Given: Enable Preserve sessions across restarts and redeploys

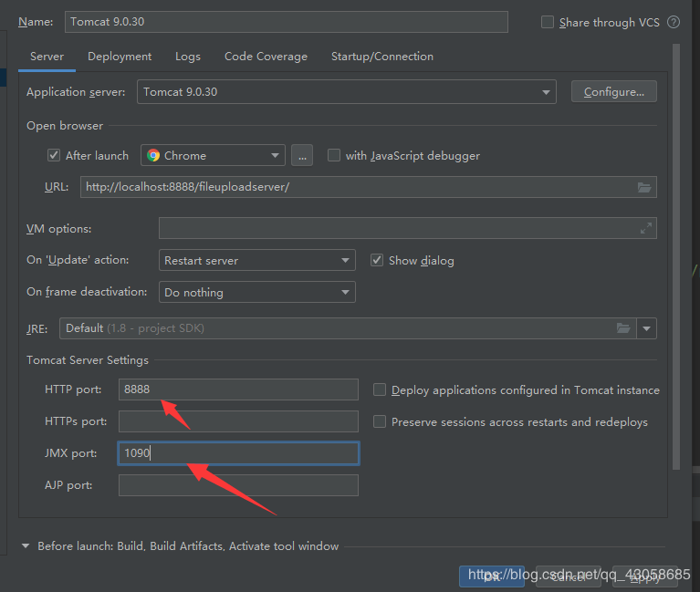Looking at the screenshot, I should tap(380, 421).
